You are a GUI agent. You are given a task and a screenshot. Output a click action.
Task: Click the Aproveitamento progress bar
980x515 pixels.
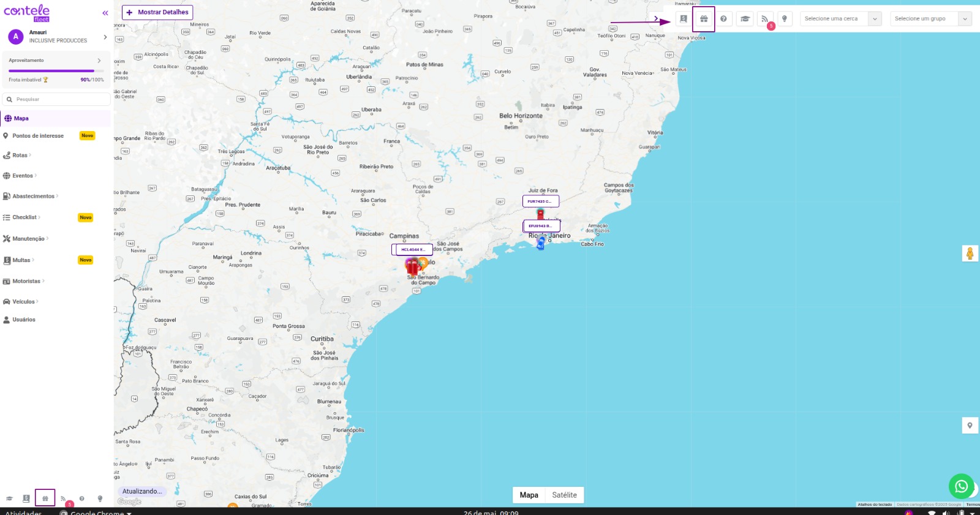click(56, 71)
